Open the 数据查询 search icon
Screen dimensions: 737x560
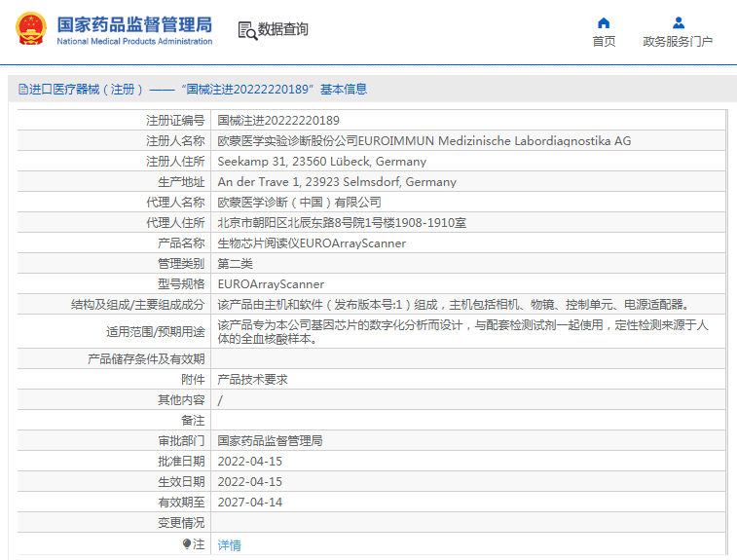click(x=247, y=30)
